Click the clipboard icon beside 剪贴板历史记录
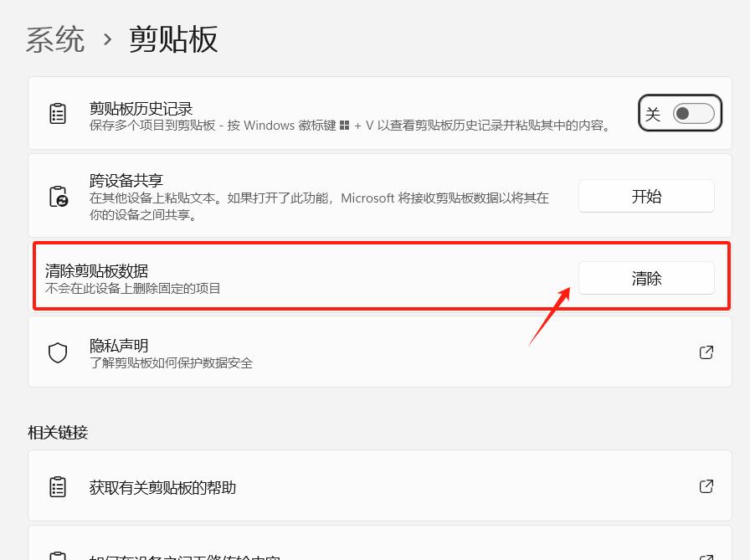Image resolution: width=750 pixels, height=560 pixels. (58, 113)
